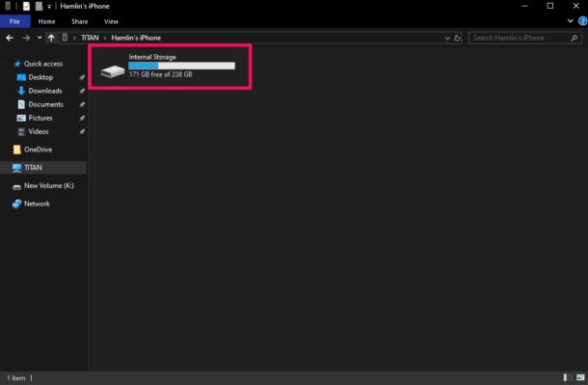Open the Share ribbon tab
Screen dimensions: 588x385
[79, 21]
